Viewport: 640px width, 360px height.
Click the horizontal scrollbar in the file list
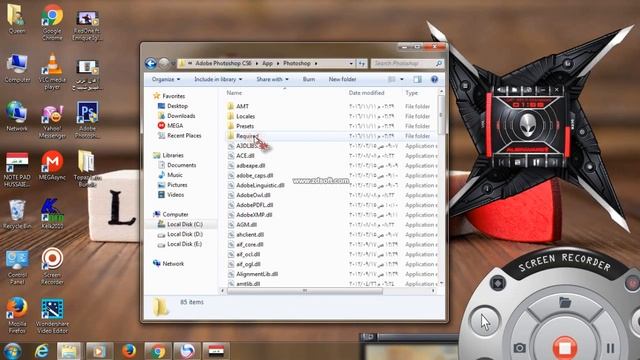tap(304, 291)
